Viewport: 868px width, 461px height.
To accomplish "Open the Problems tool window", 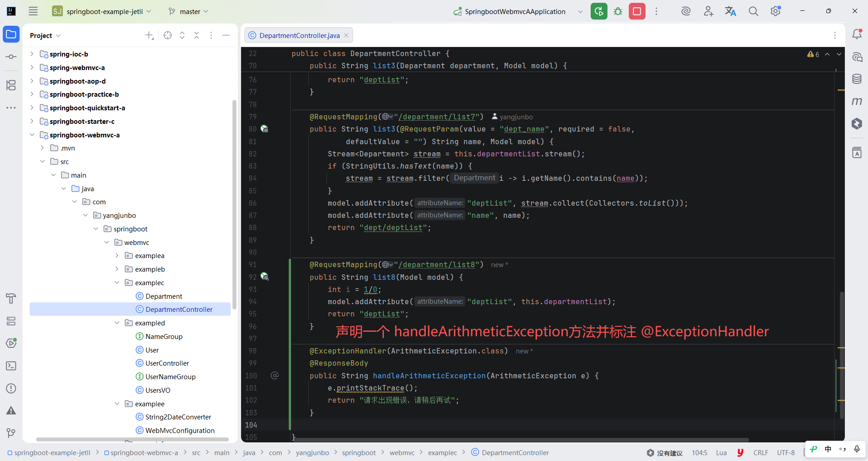I will tap(11, 388).
